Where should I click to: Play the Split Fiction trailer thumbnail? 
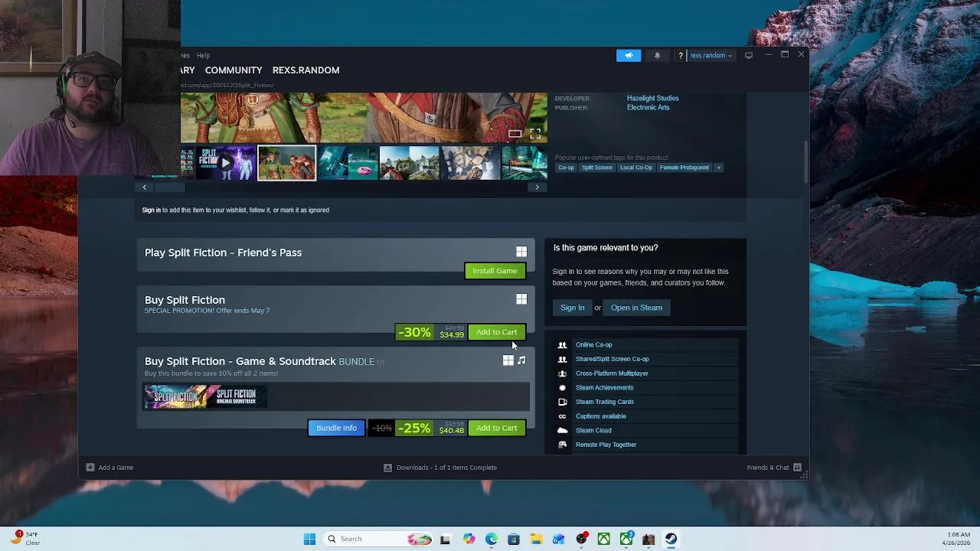pos(226,163)
